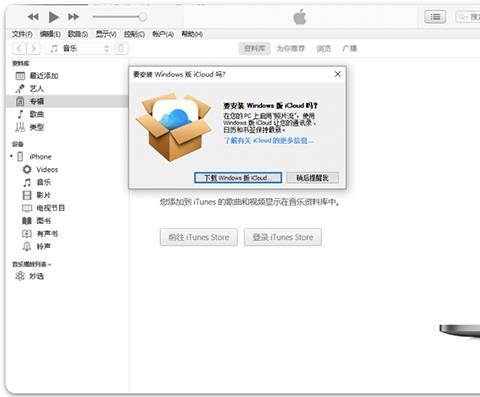Image resolution: width=480 pixels, height=397 pixels.
Task: Click the Videos gear icon
Action: 27,169
